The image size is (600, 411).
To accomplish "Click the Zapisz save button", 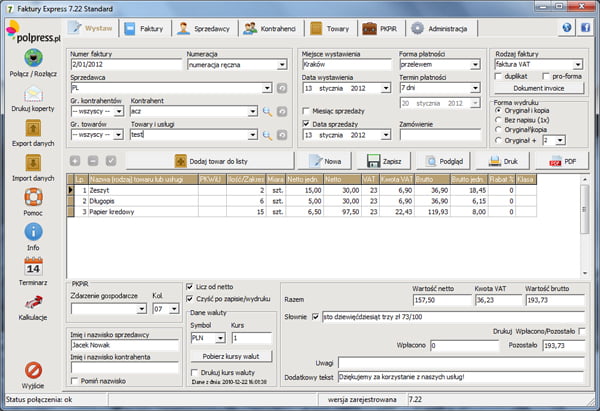I will (x=383, y=160).
